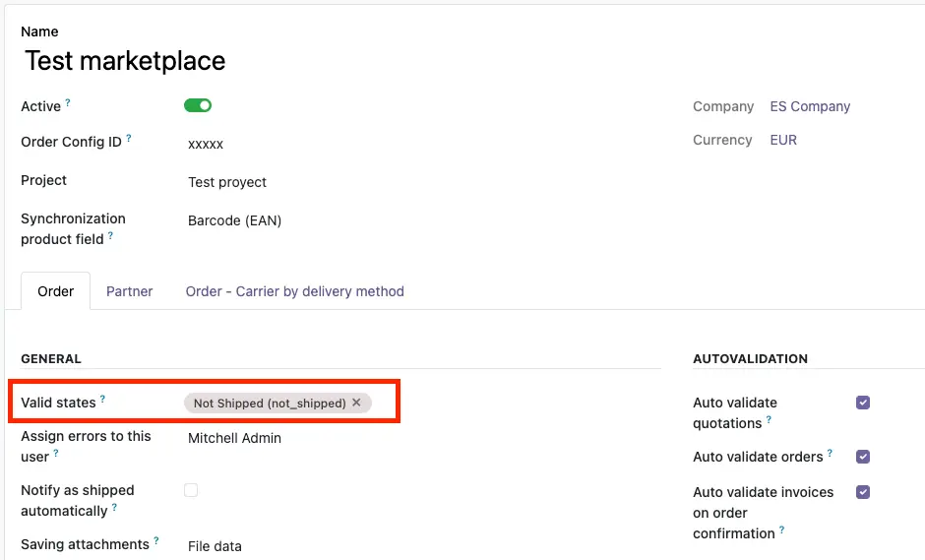
Task: Uncheck Auto validate orders checkbox
Action: [x=862, y=457]
